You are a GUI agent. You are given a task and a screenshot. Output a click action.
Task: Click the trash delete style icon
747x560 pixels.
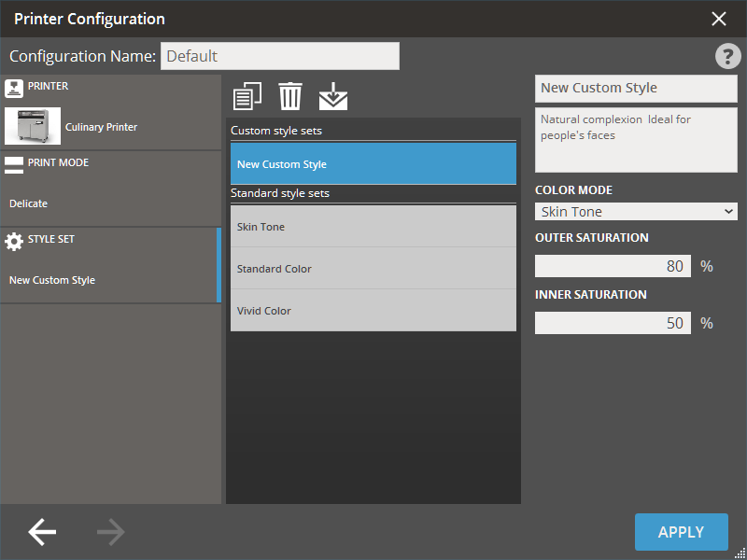pos(290,96)
